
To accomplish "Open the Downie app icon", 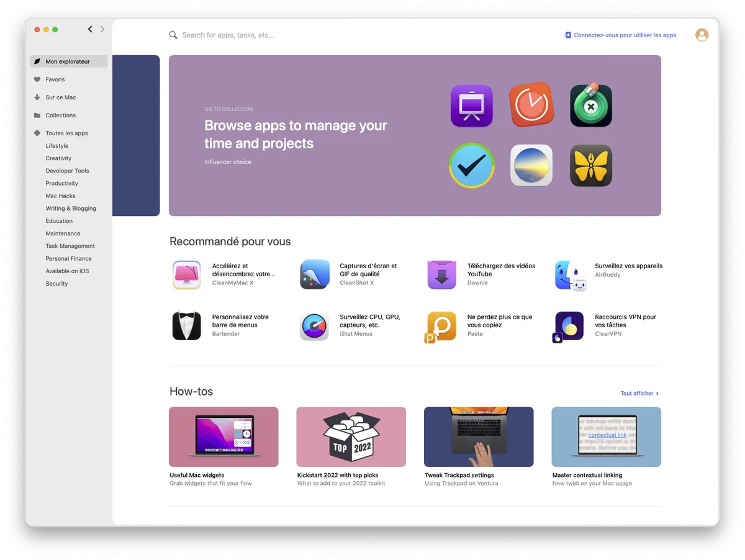I will 441,275.
